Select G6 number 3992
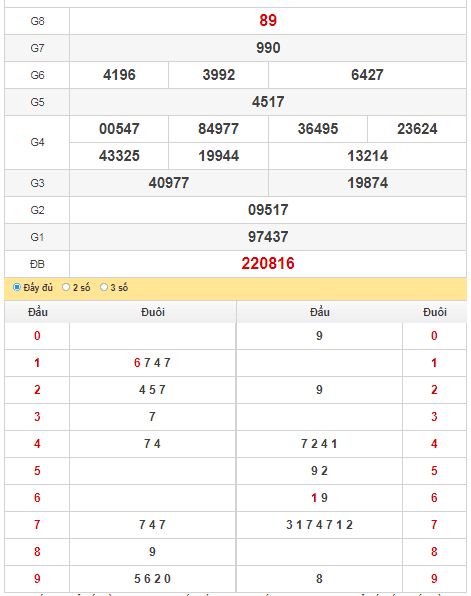The image size is (471, 596). [219, 75]
